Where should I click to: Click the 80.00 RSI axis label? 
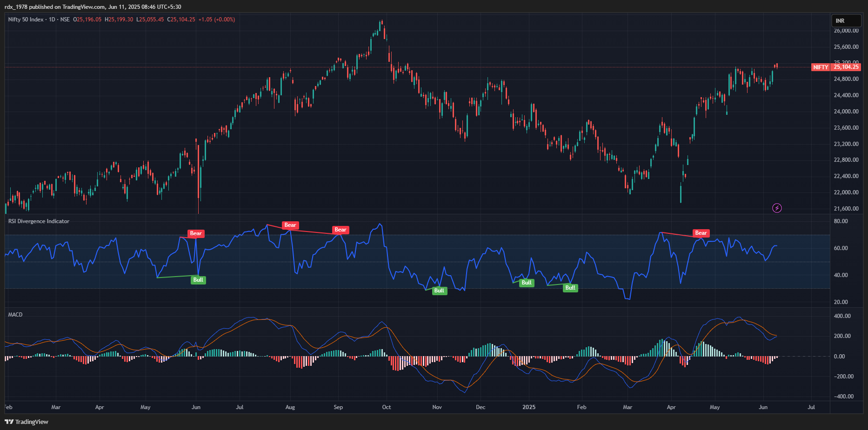pyautogui.click(x=841, y=221)
